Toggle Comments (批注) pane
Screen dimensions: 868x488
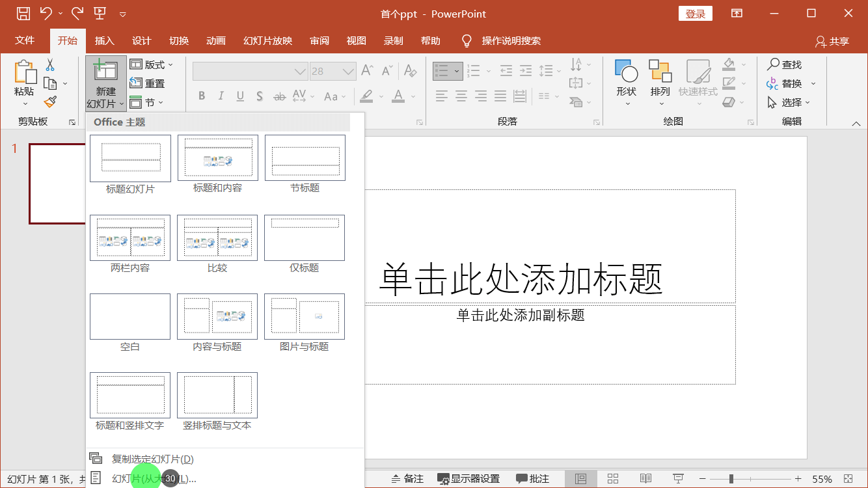(x=532, y=479)
